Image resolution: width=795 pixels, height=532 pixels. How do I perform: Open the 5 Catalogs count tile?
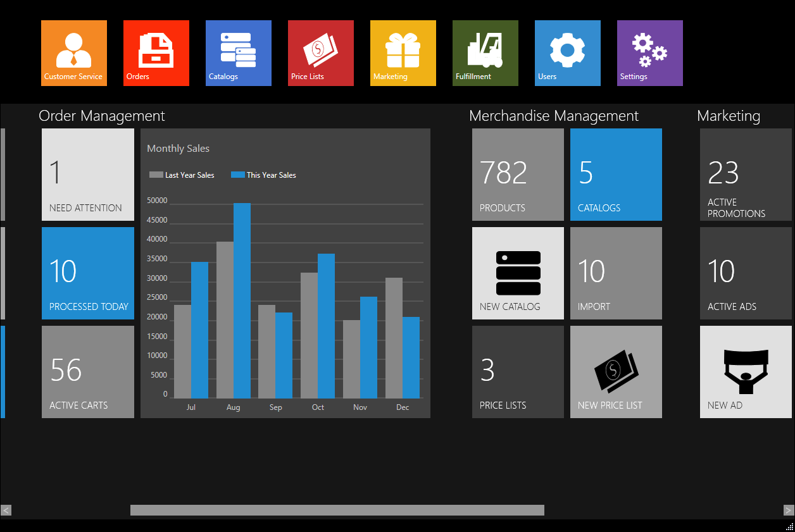click(x=616, y=175)
